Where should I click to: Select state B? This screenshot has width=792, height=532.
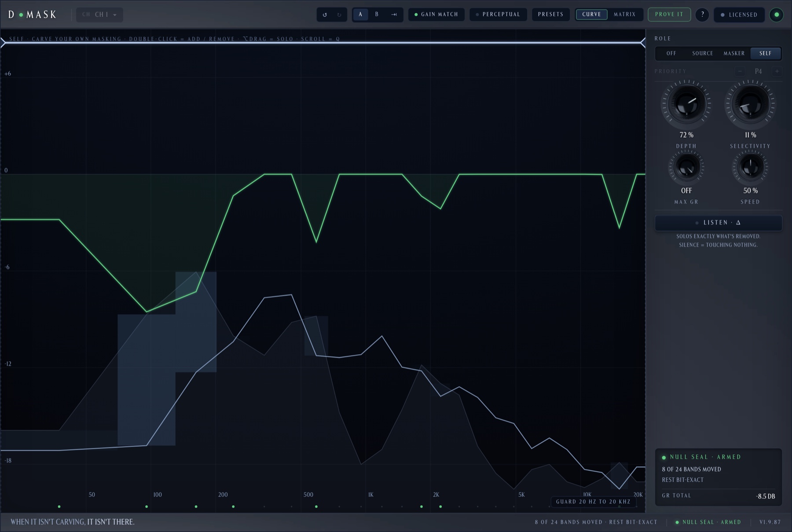pos(377,15)
